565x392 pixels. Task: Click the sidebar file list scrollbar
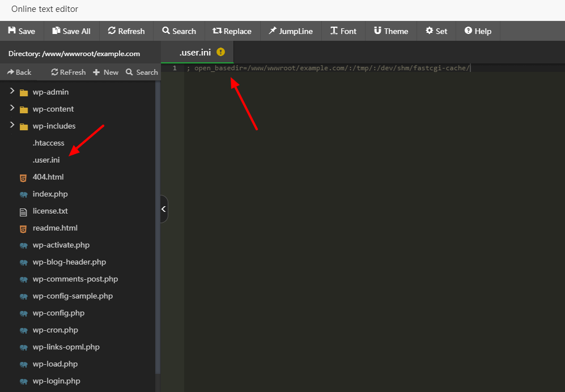click(158, 227)
